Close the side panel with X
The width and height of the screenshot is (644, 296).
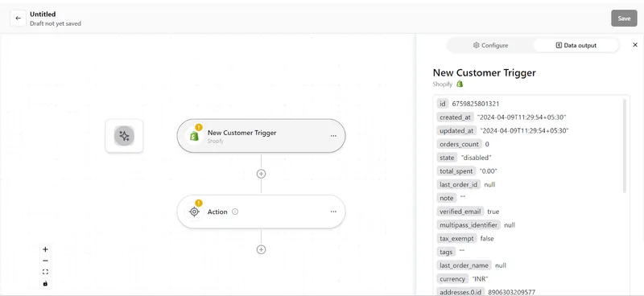(635, 45)
